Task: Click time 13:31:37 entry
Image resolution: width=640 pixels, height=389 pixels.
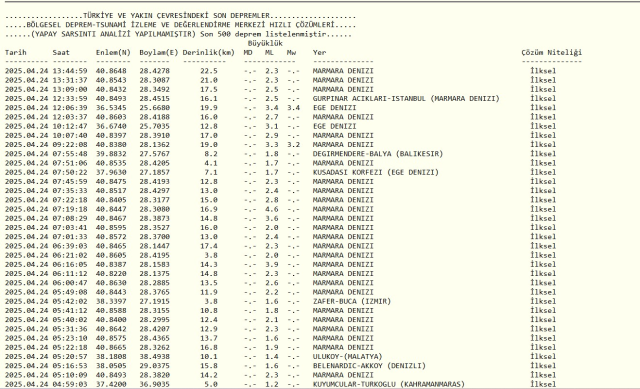Action: (x=70, y=80)
